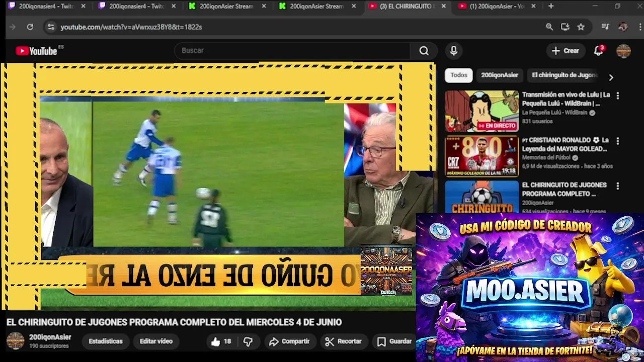This screenshot has height=362, width=644.
Task: Open the YouTube account avatar menu
Action: point(623,51)
